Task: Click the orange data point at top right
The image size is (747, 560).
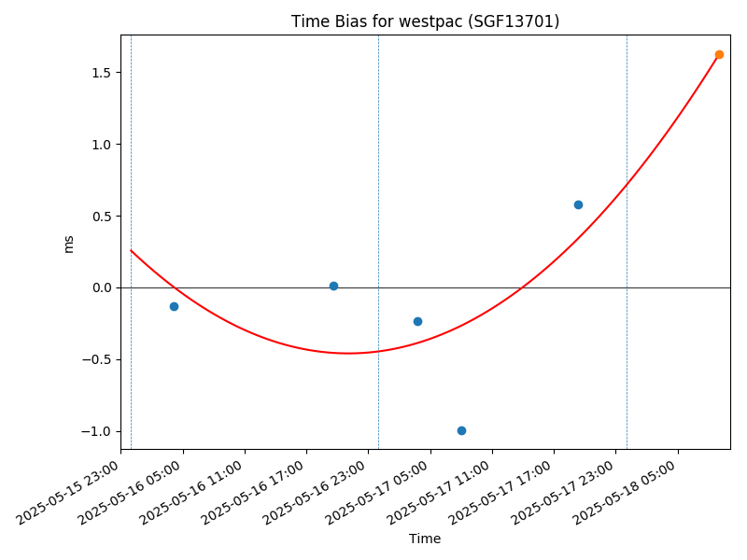Action: pos(719,55)
